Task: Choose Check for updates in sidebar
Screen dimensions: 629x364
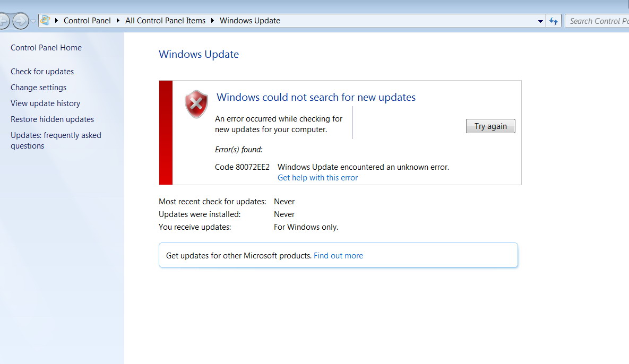Action: click(42, 71)
